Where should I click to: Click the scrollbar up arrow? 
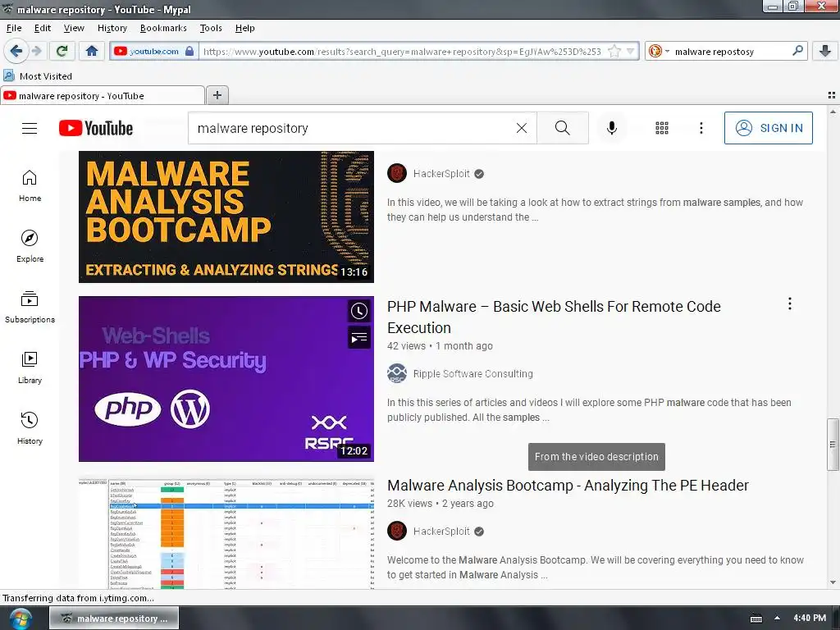(833, 112)
